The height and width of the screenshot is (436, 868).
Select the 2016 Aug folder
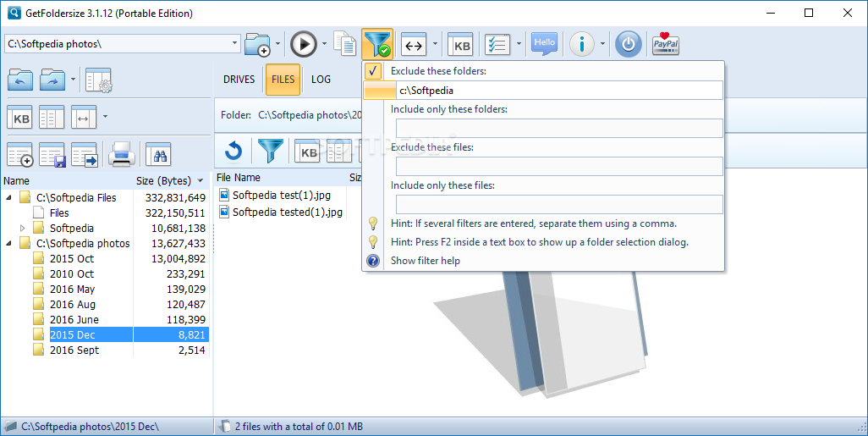(73, 304)
